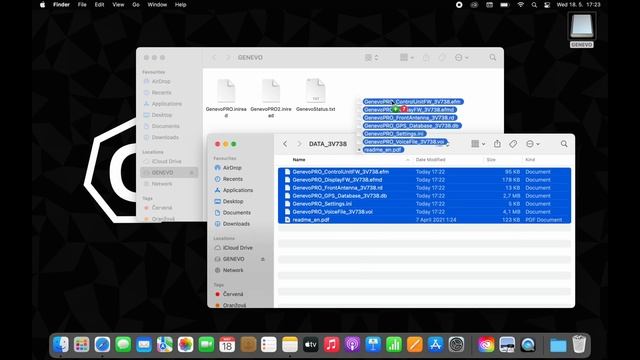Viewport: 640px width, 360px height.
Task: Open Launchpad from the Dock
Action: (82, 345)
